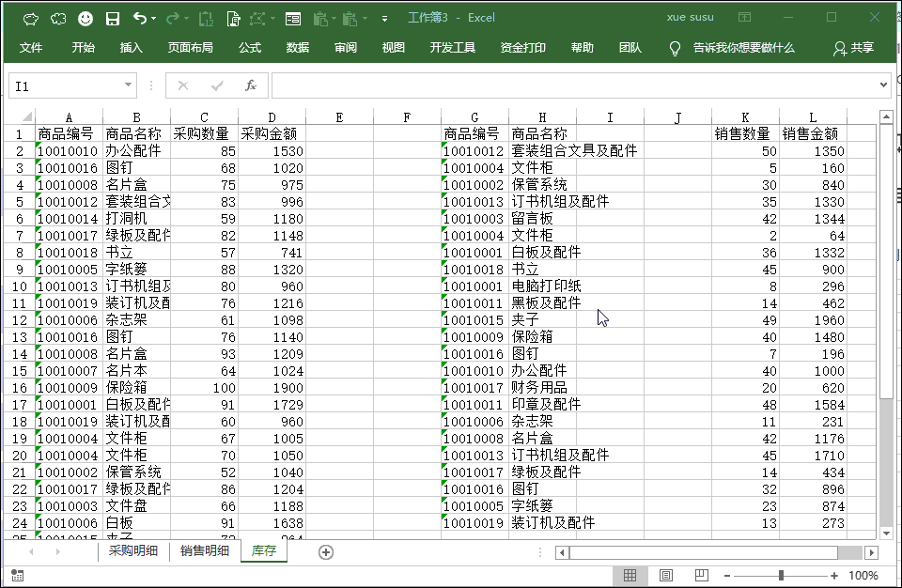
Task: Switch to the 采购明细 sheet tab
Action: coord(132,550)
